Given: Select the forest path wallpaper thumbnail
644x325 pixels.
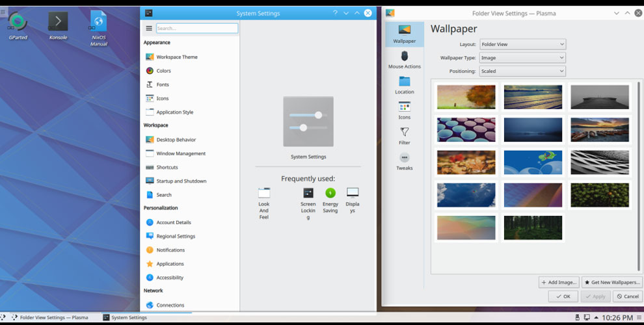Looking at the screenshot, I should click(x=533, y=227).
